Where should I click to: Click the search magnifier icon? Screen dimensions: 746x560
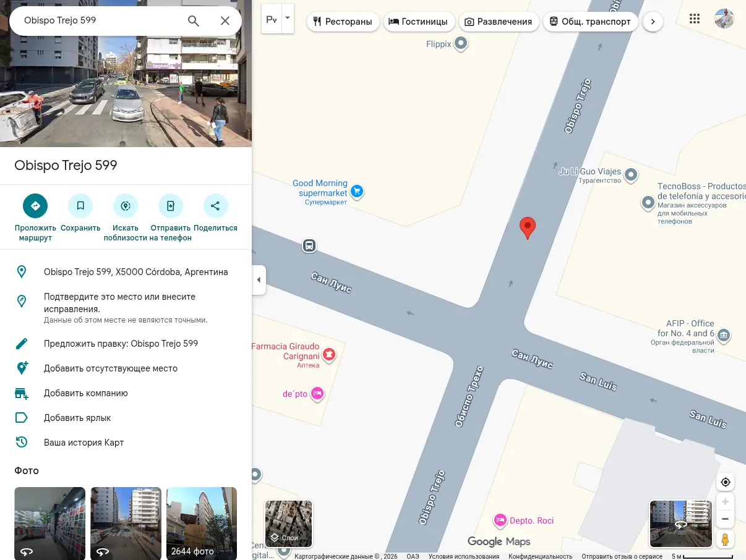click(x=194, y=20)
